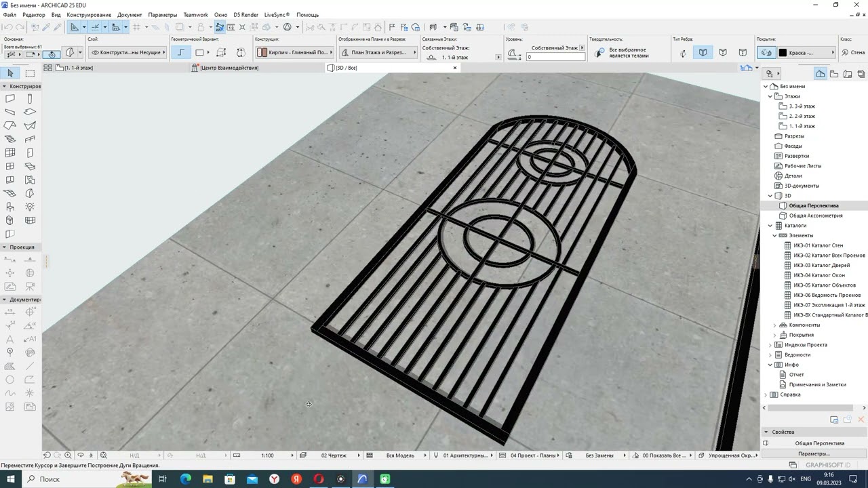Open building material dropdown Кирпич - Глиняный
The width and height of the screenshot is (868, 488).
point(296,52)
